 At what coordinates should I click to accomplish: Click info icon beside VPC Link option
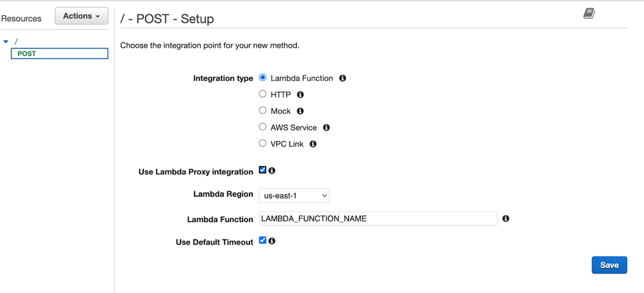[x=313, y=144]
